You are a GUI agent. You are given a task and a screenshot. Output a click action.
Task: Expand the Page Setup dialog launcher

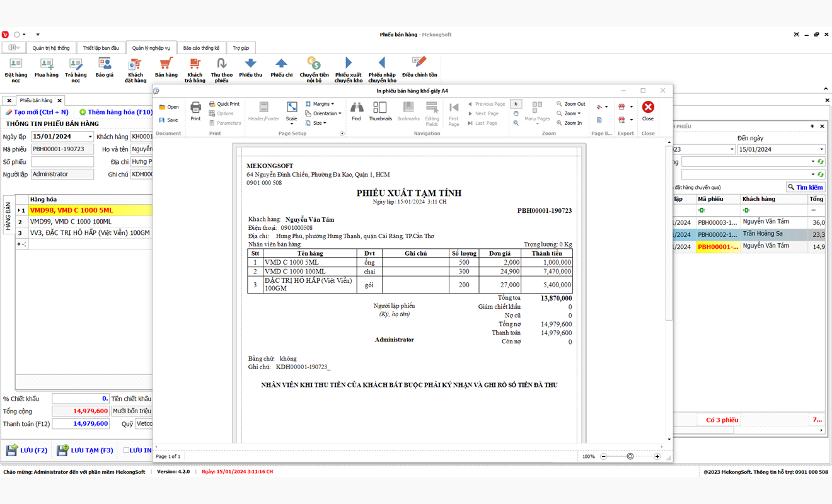coord(342,134)
